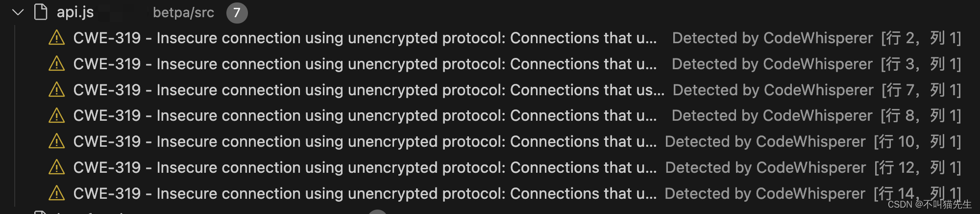Image resolution: width=980 pixels, height=214 pixels.
Task: Select the CWE-319 message at line 7
Action: pos(368,90)
